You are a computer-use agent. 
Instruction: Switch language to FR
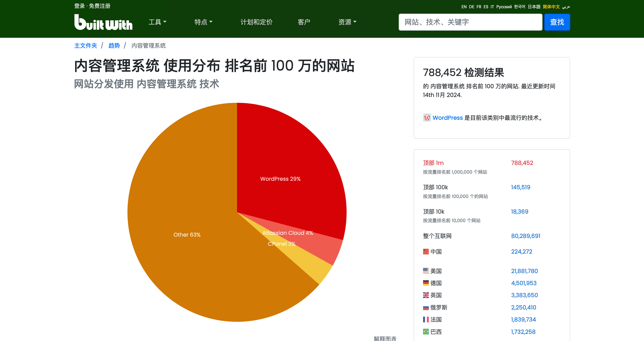point(479,7)
